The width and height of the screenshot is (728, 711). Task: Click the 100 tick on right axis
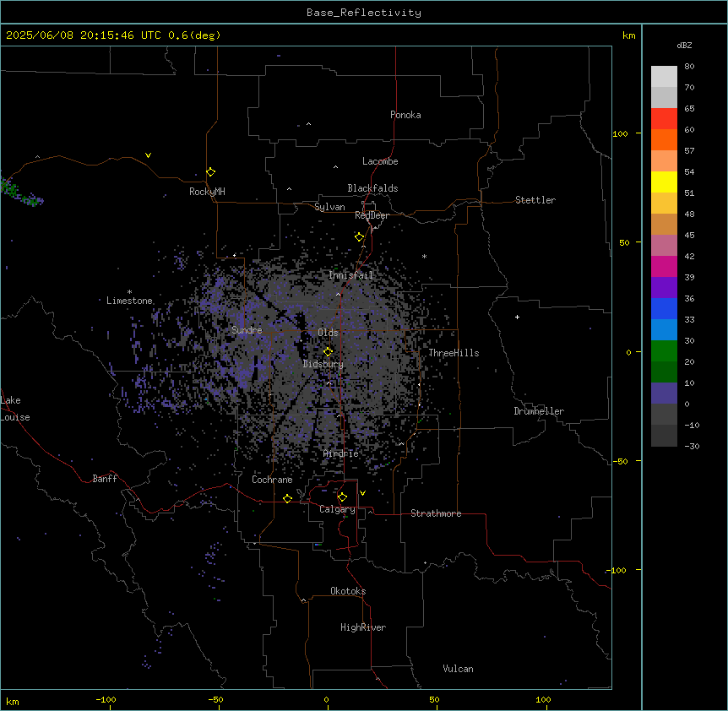[620, 133]
